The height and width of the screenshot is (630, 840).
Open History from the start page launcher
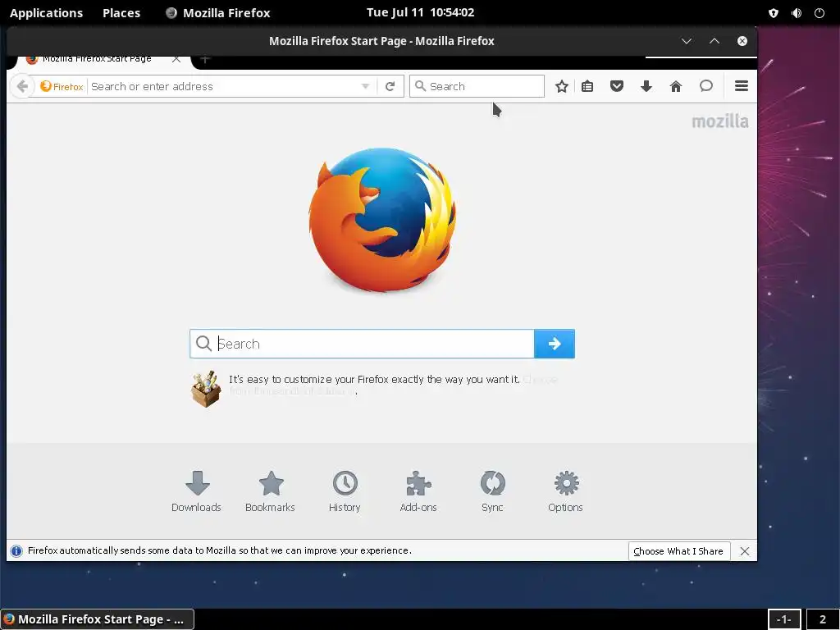pos(345,491)
